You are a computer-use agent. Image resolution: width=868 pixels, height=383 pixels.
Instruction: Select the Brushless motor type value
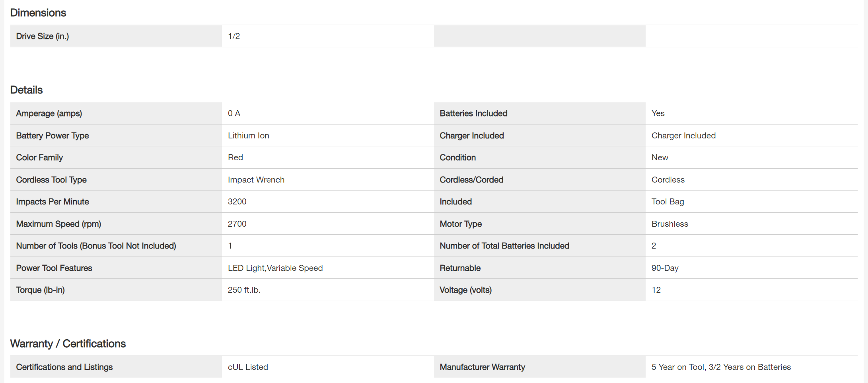point(669,224)
